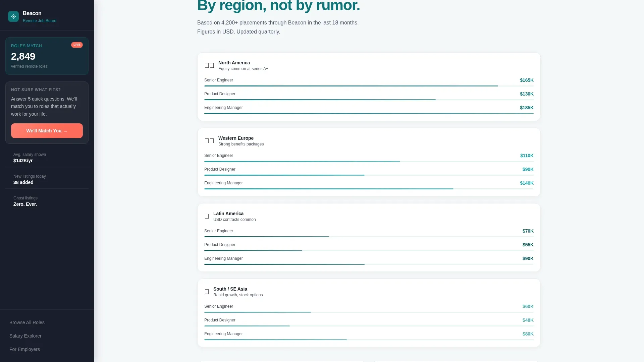
Task: Click 'Rapid growth, stock options' note
Action: point(238,295)
